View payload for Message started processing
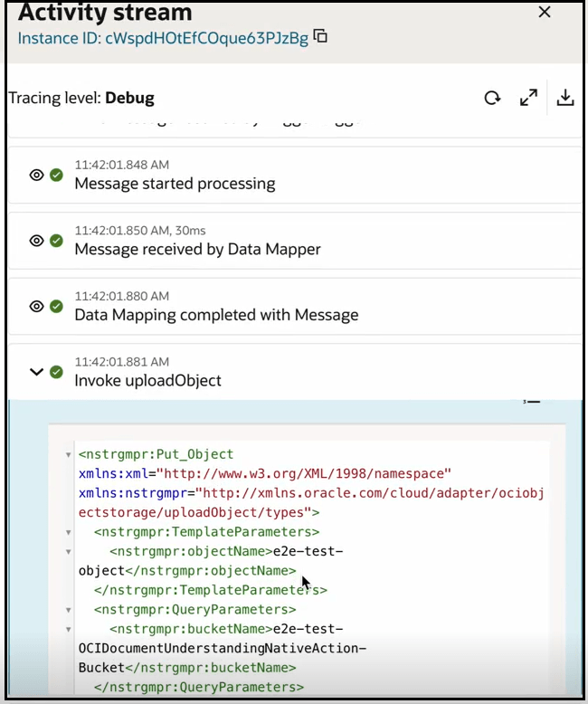 pos(36,175)
